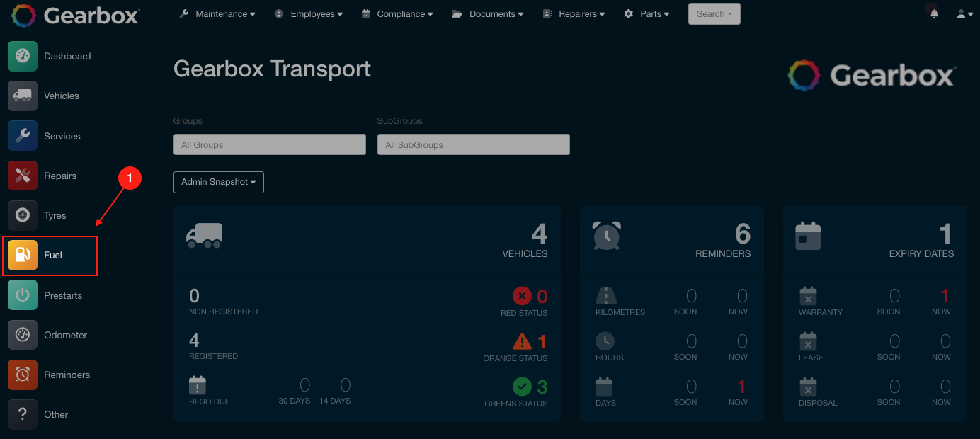This screenshot has height=439, width=980.
Task: Click the Hours Now count
Action: 742,341
